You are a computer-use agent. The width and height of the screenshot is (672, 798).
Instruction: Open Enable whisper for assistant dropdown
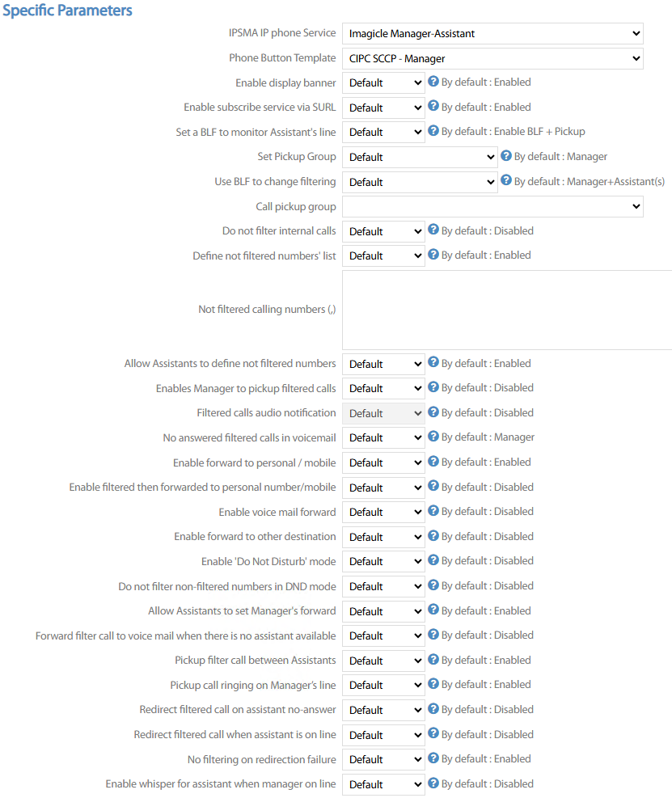point(383,784)
